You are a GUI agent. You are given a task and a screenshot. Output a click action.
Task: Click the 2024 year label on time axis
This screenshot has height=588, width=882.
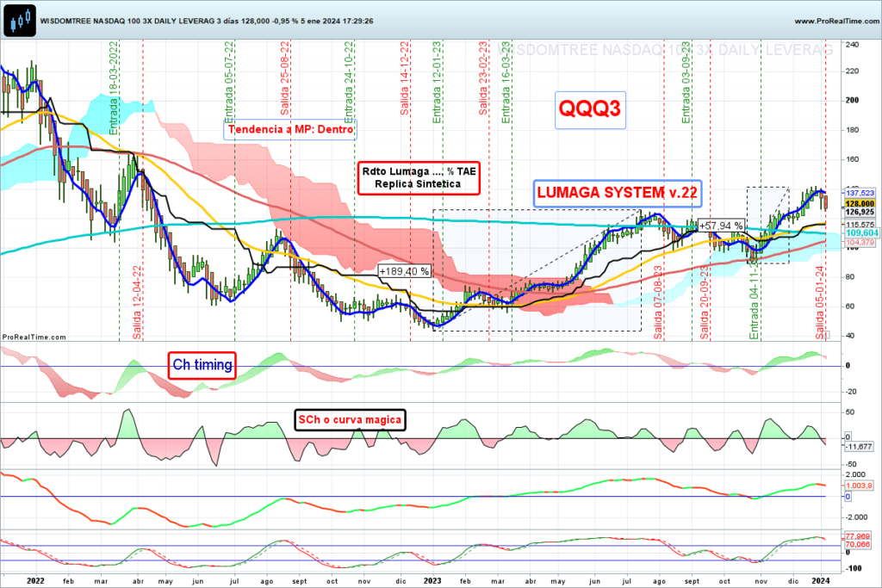821,581
